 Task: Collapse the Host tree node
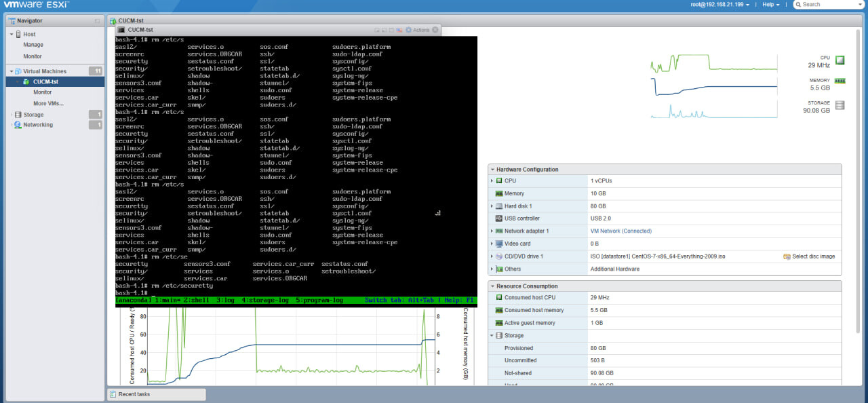coord(11,34)
